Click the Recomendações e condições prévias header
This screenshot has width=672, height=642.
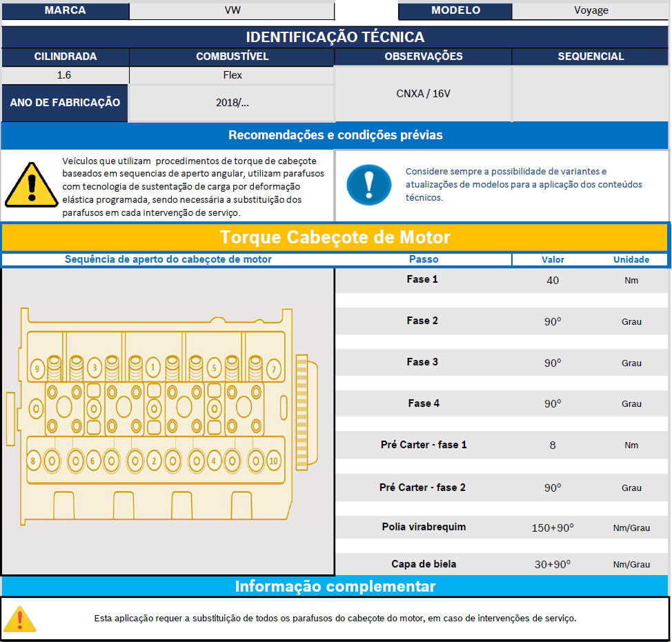point(335,135)
